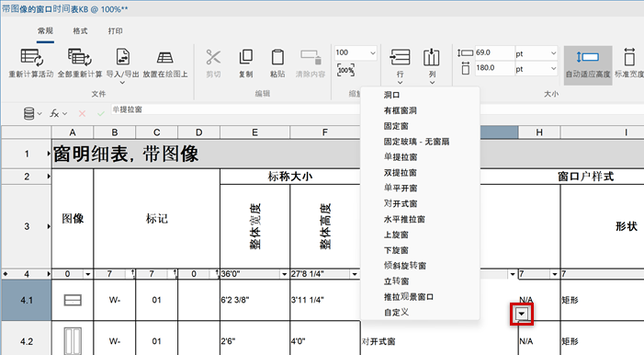
Task: Select row header 4.2
Action: tap(27, 341)
